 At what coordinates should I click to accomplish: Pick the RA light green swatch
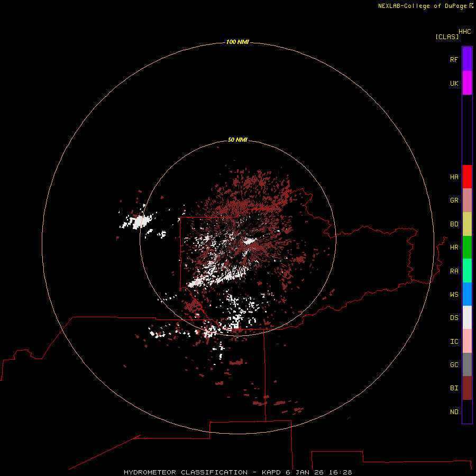pyautogui.click(x=467, y=271)
